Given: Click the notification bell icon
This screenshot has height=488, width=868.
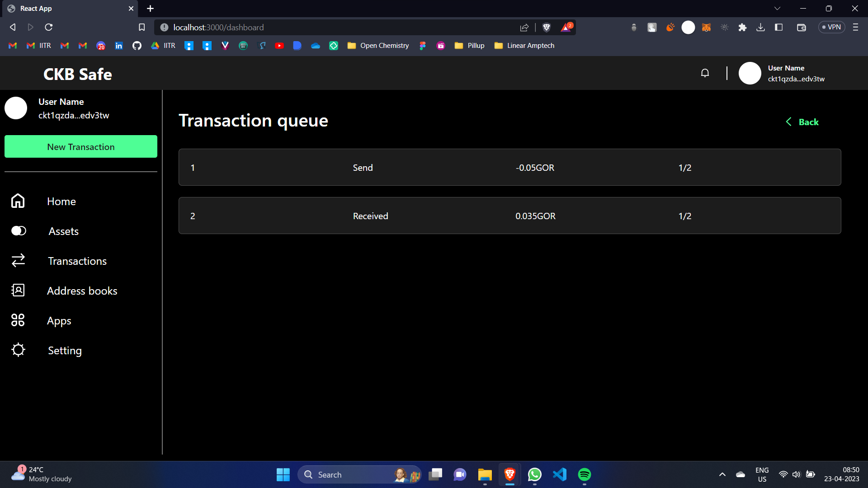Looking at the screenshot, I should point(705,73).
